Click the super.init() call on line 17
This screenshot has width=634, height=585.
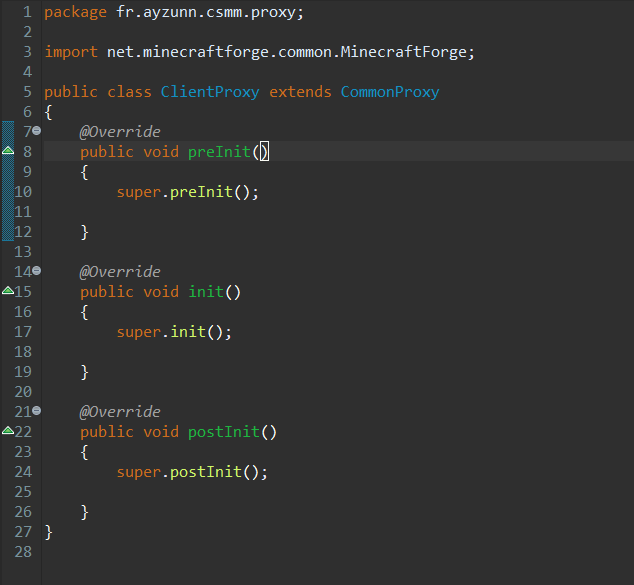pos(174,331)
